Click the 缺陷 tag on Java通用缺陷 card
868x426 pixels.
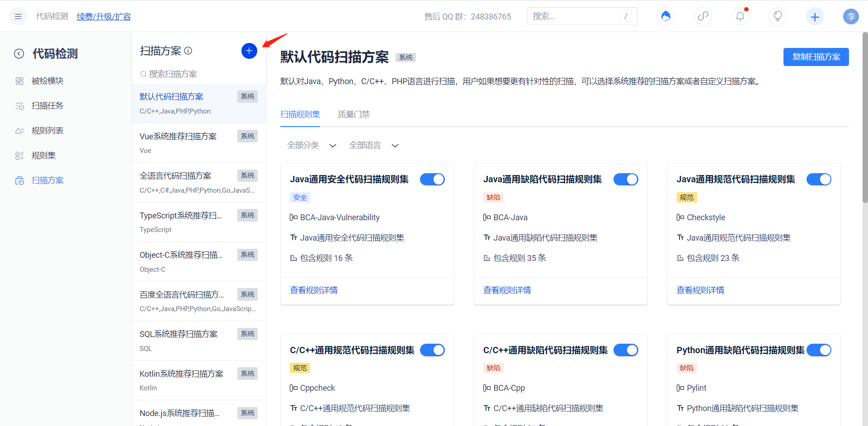[493, 198]
